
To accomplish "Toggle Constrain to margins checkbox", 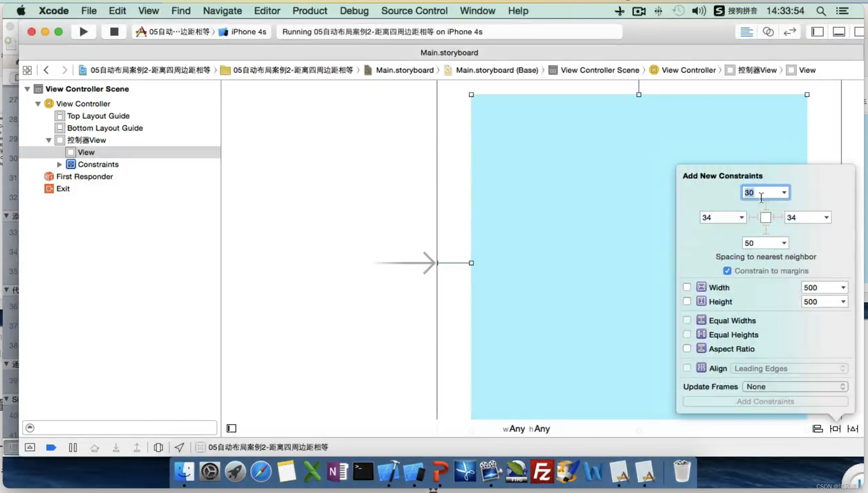I will tap(727, 271).
